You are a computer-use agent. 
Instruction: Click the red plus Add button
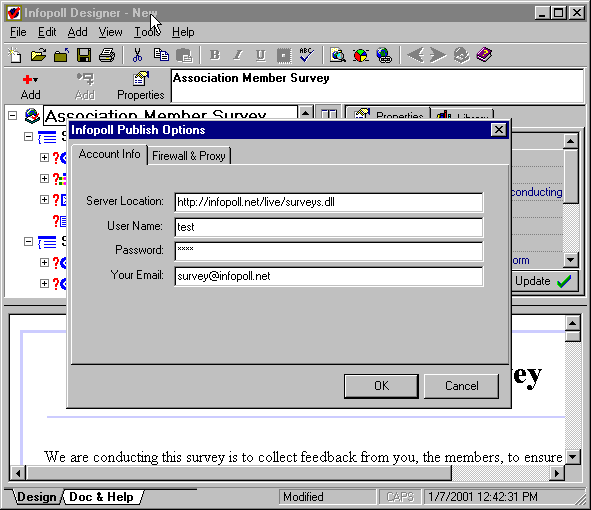point(30,87)
